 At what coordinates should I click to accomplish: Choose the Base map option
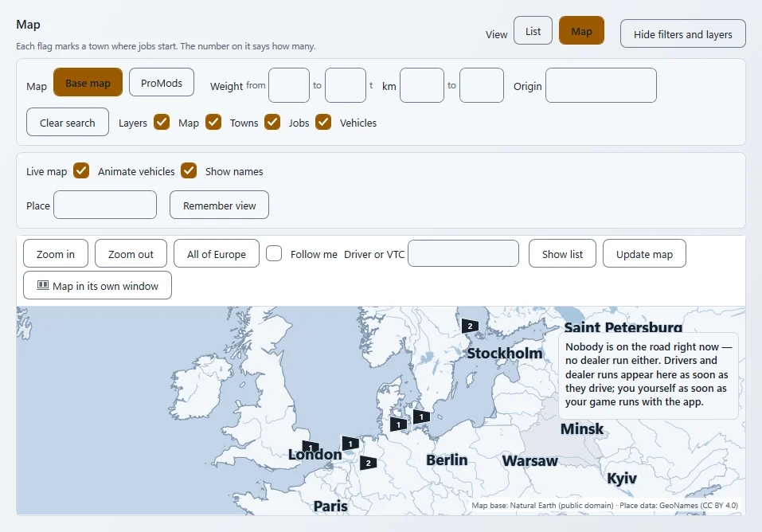point(88,82)
